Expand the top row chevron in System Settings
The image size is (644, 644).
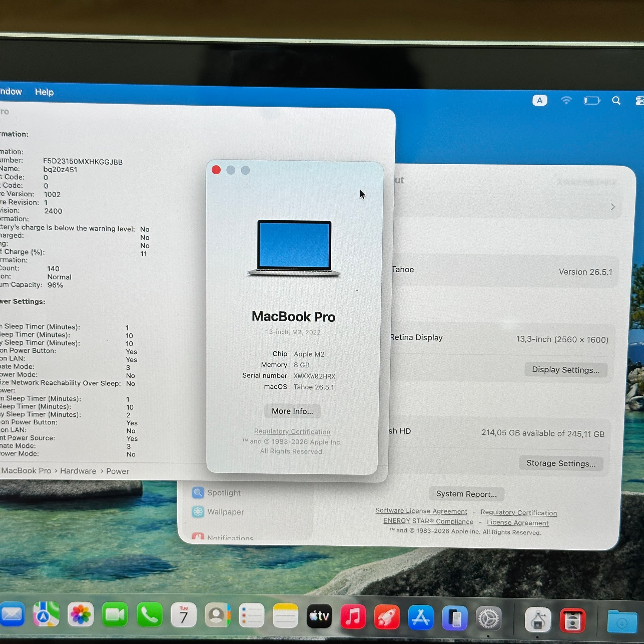(x=613, y=207)
